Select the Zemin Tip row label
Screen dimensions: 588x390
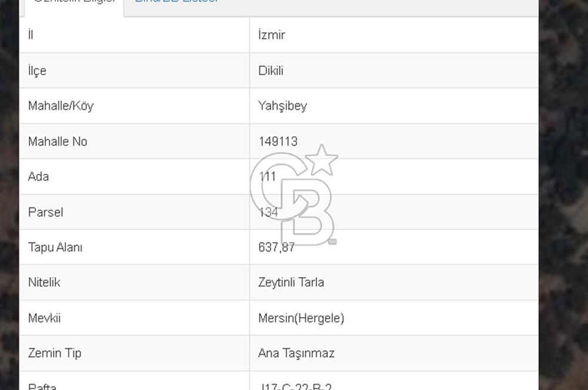[x=55, y=354]
